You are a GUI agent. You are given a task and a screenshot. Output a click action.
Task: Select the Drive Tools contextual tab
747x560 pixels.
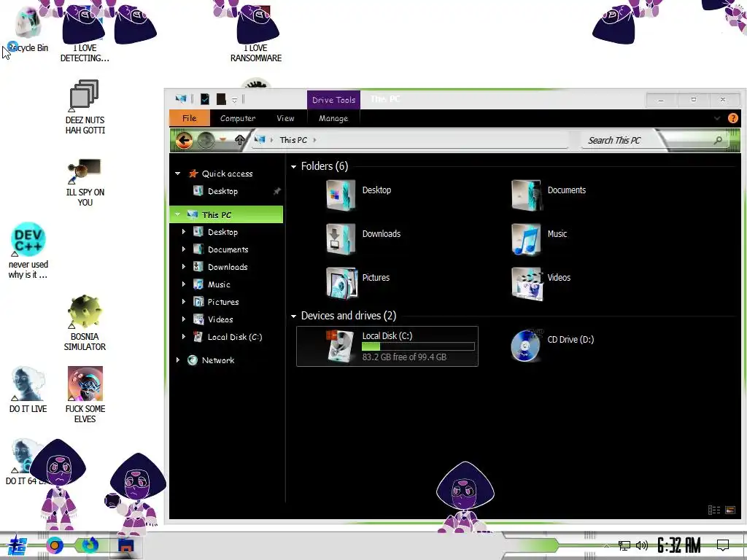click(x=333, y=100)
